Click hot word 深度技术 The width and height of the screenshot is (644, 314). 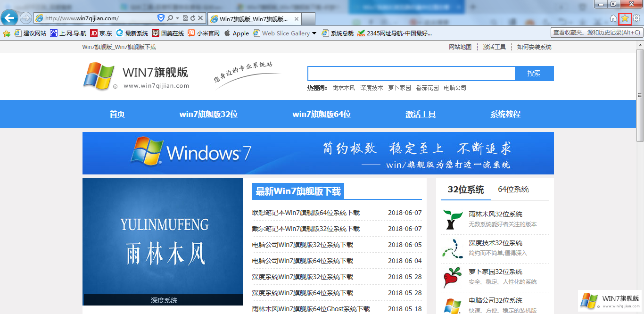coord(372,88)
